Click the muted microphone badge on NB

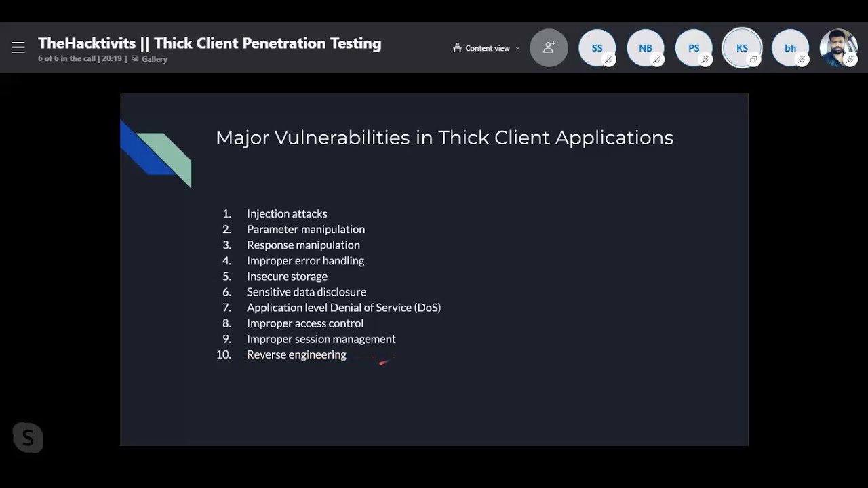(657, 60)
